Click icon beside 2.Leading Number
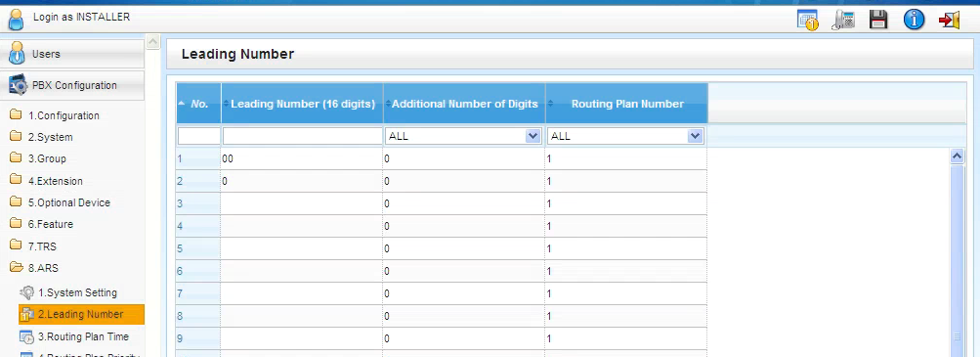Image resolution: width=980 pixels, height=357 pixels. coord(27,315)
